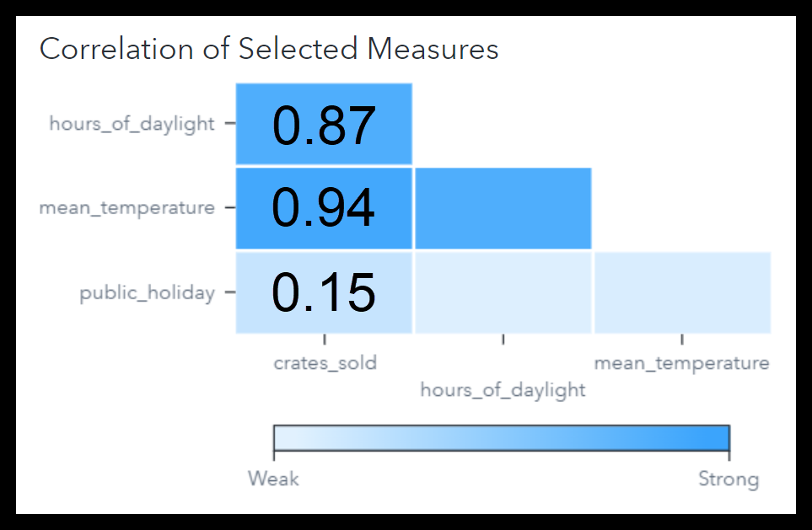Click the x-axis tick above crates_sold

pos(325,340)
